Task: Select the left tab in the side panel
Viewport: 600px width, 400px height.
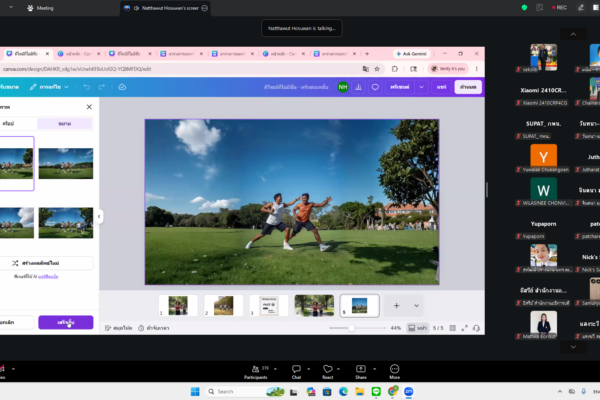Action: point(8,124)
